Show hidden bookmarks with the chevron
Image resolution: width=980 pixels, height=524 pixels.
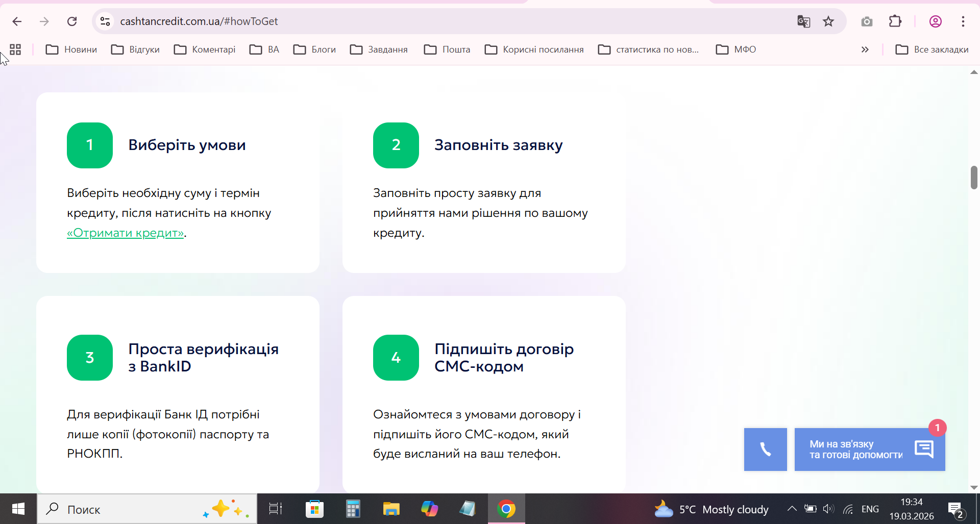(x=865, y=49)
